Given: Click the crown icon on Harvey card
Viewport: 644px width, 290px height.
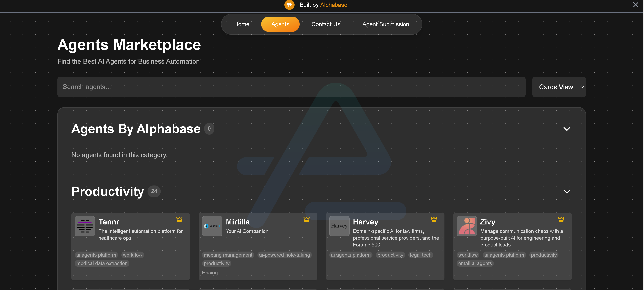Looking at the screenshot, I should click(434, 219).
